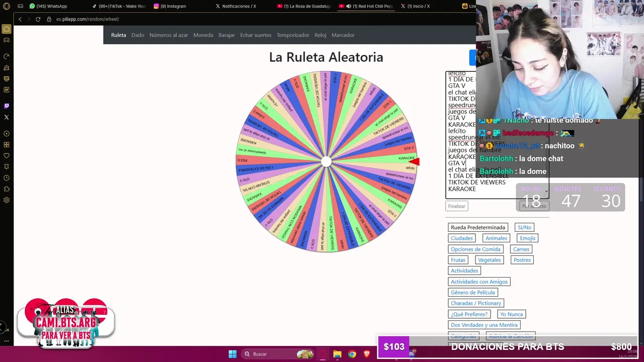Open Temporizador in the navbar

click(x=293, y=35)
